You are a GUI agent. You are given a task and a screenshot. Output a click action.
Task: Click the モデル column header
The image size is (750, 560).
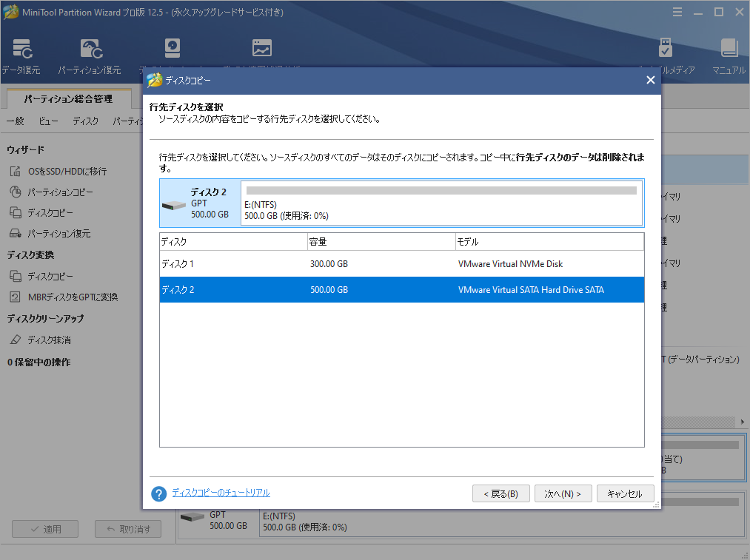tap(549, 242)
